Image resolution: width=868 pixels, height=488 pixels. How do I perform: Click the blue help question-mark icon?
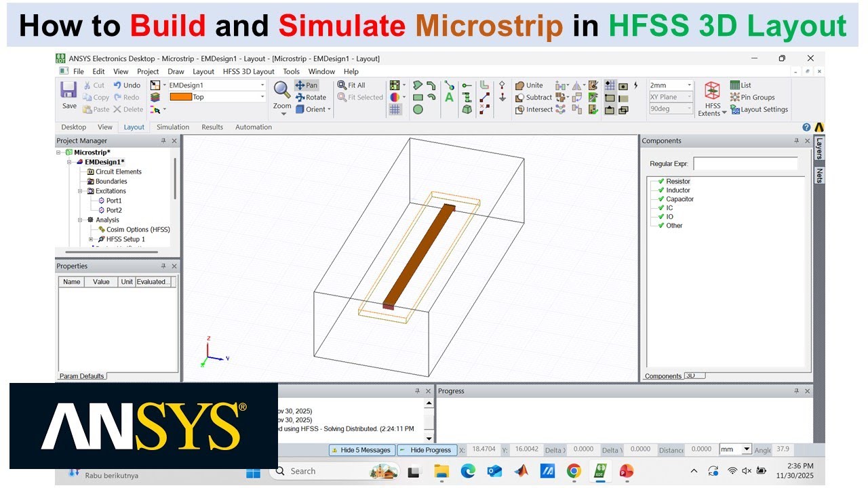806,127
